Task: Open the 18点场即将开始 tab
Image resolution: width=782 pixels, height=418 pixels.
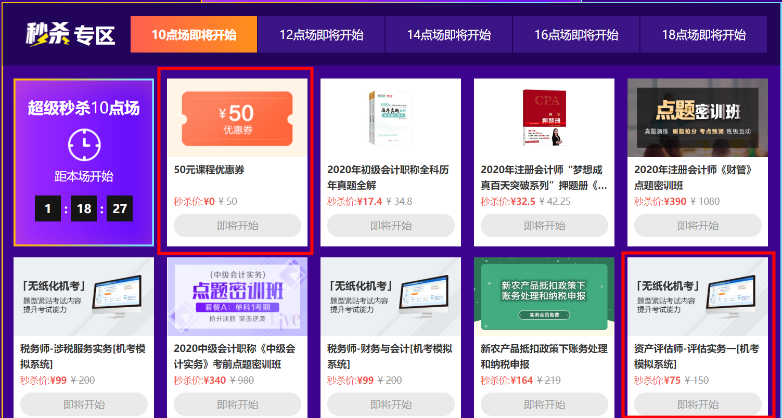Action: point(704,34)
